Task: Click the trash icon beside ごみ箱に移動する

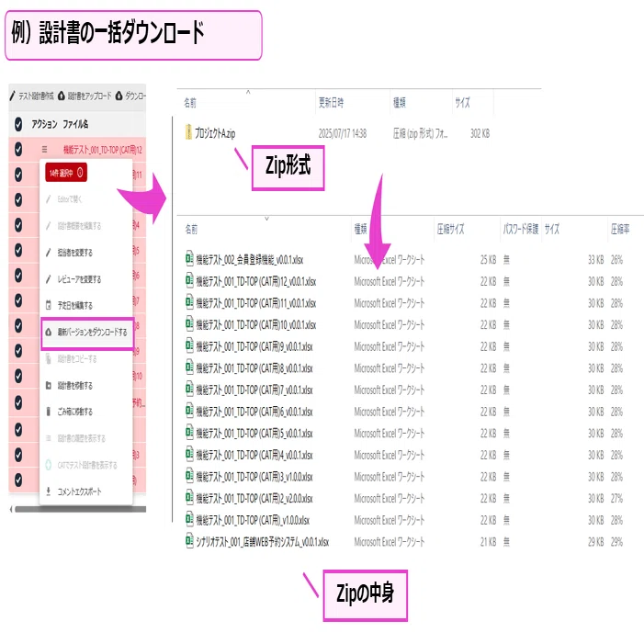Action: tap(49, 412)
